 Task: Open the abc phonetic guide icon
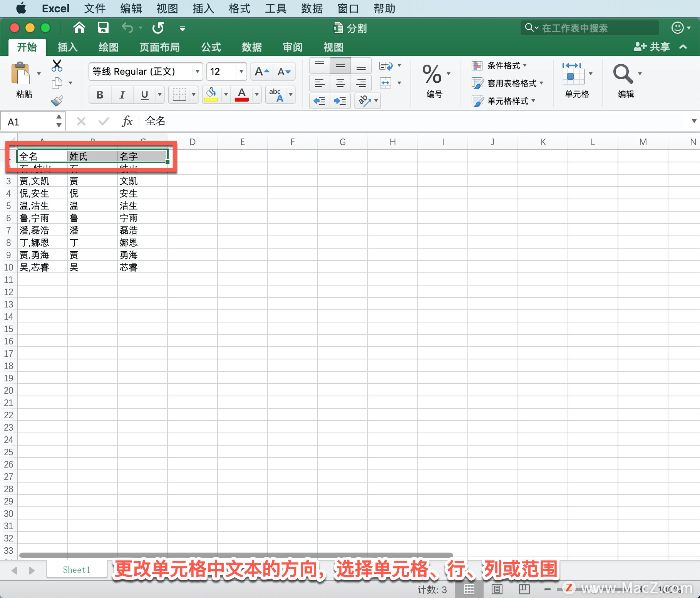tap(276, 95)
